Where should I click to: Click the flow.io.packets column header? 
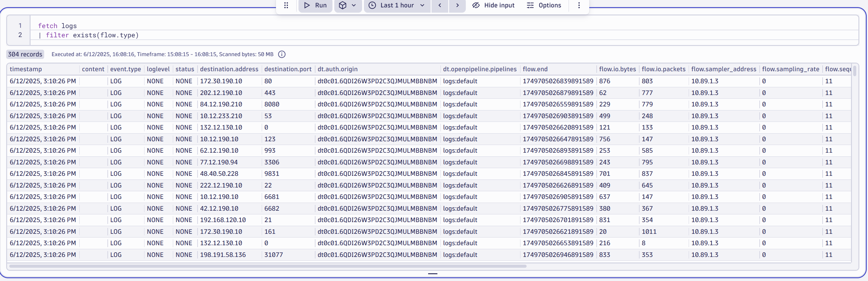coord(664,69)
